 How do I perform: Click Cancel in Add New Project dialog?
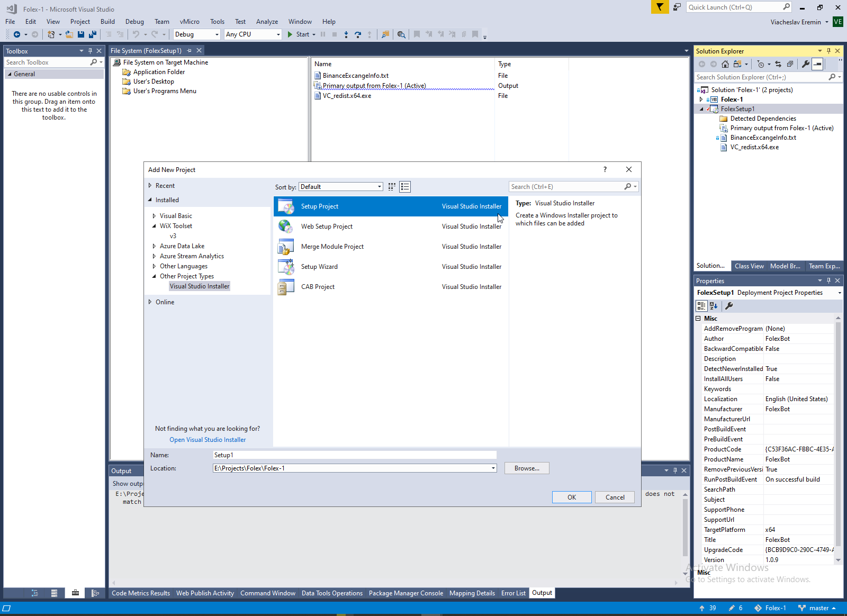point(615,497)
